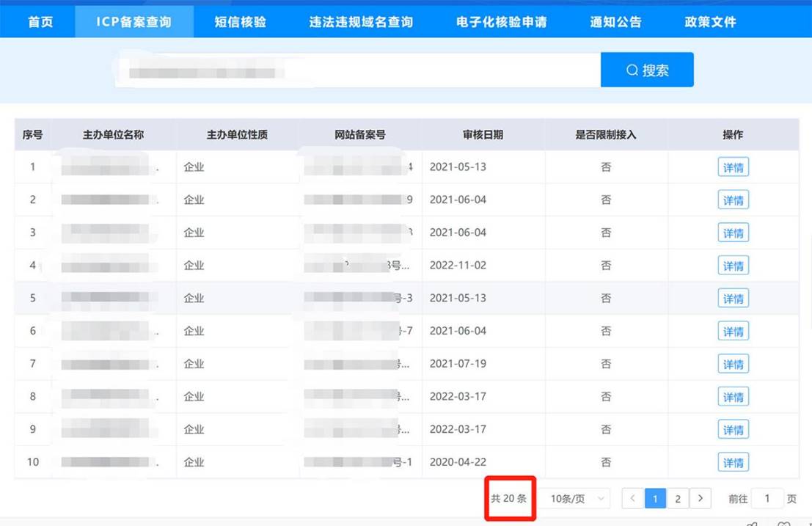
Task: Click the magnifier icon inside the 搜索 button
Action: [x=632, y=69]
